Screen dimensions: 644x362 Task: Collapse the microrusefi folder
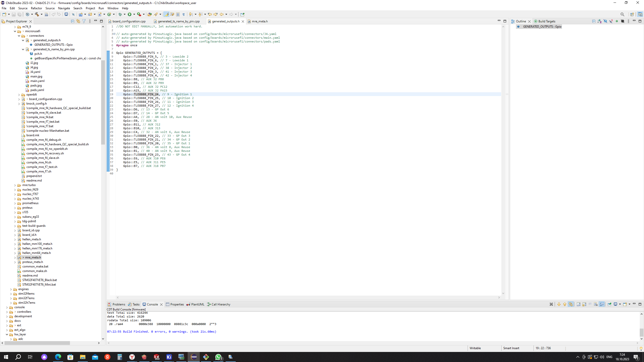15,31
